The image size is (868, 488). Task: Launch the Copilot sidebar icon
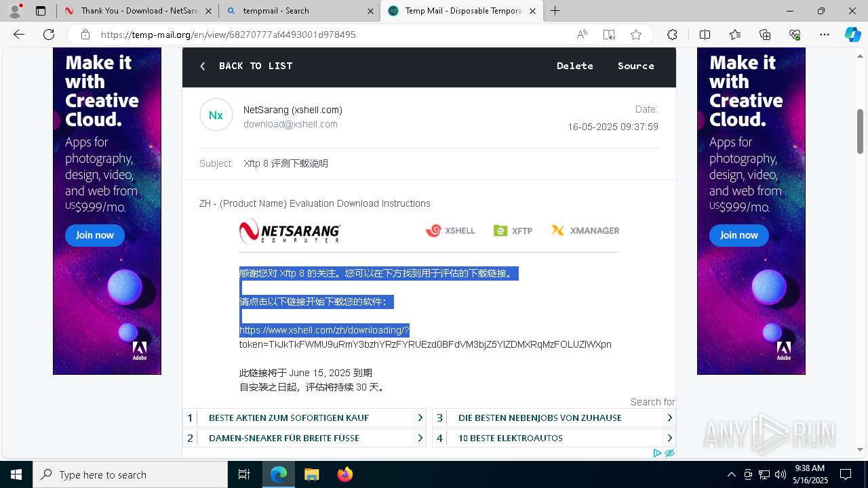pyautogui.click(x=852, y=35)
